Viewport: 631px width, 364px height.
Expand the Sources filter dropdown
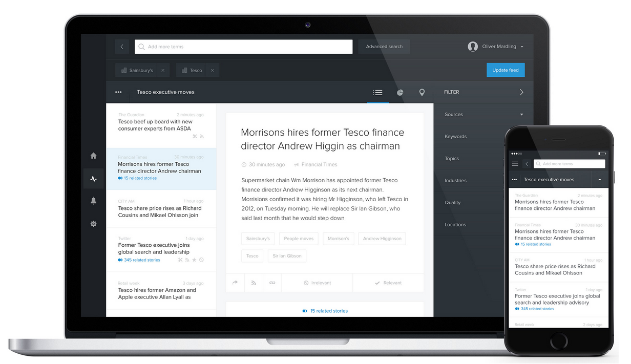click(521, 115)
